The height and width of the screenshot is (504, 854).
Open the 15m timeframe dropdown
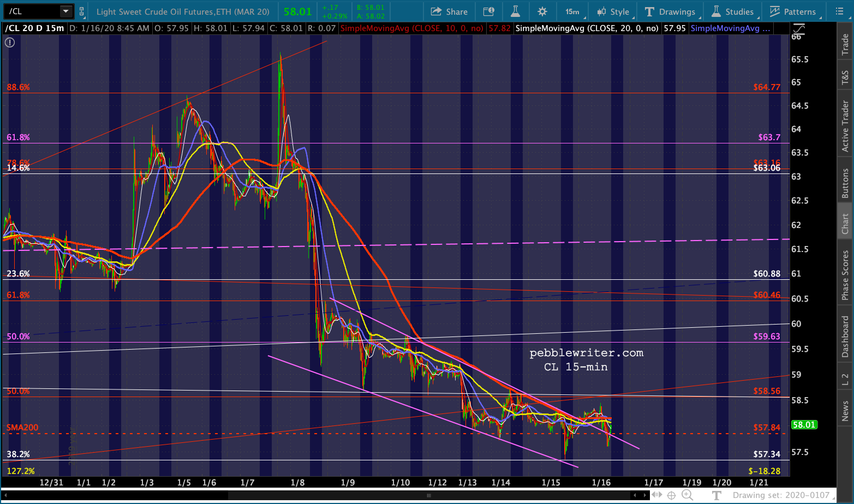click(573, 11)
